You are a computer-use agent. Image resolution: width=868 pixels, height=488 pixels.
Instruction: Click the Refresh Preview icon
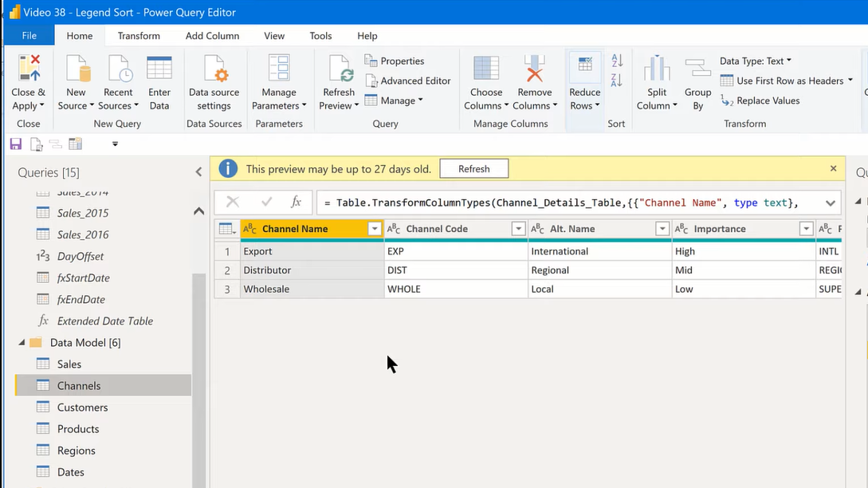(x=340, y=68)
